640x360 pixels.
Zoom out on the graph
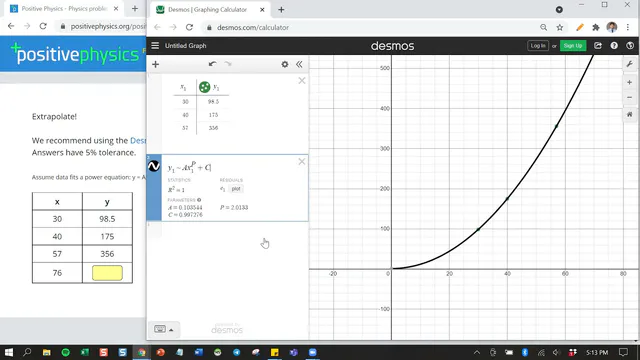[x=629, y=98]
